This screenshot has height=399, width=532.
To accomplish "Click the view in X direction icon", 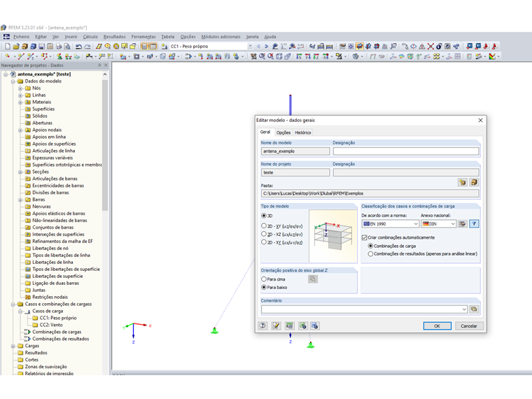I will [299, 56].
